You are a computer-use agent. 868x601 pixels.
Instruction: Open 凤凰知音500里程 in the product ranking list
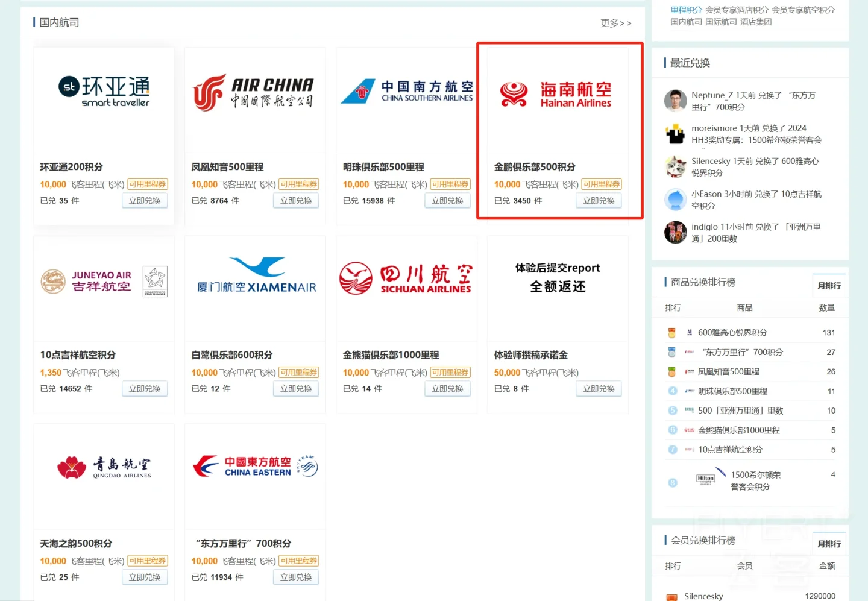[729, 372]
